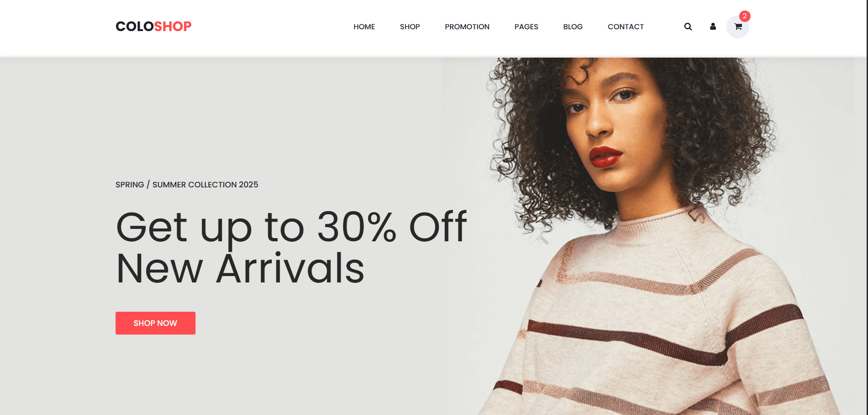Image resolution: width=868 pixels, height=415 pixels.
Task: Click the Spring / Summer Collection 2025 text
Action: coord(187,185)
